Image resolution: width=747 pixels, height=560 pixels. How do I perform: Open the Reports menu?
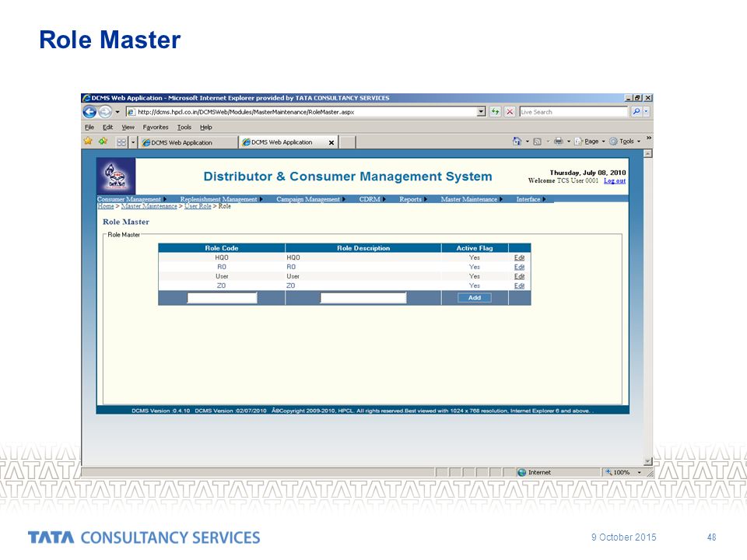tap(413, 199)
